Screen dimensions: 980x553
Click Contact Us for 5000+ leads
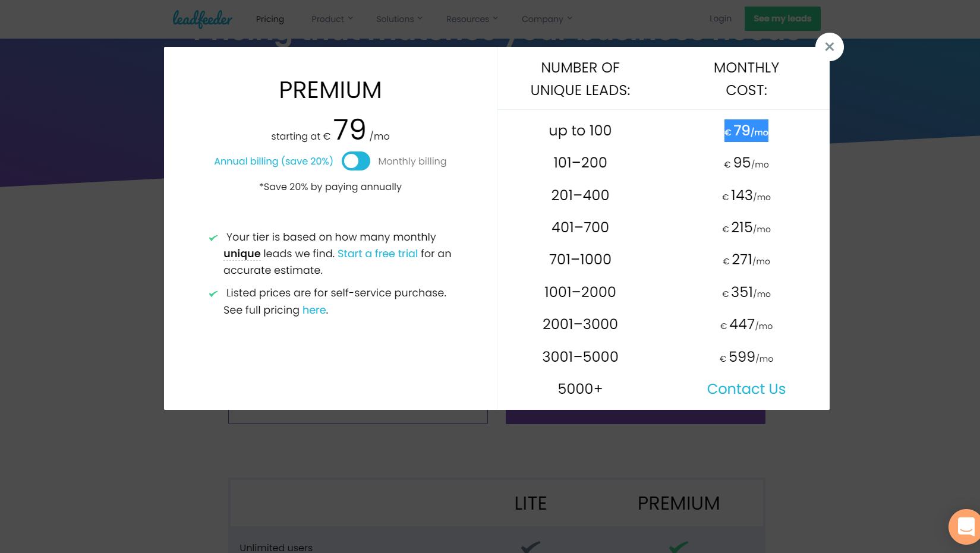pyautogui.click(x=746, y=389)
